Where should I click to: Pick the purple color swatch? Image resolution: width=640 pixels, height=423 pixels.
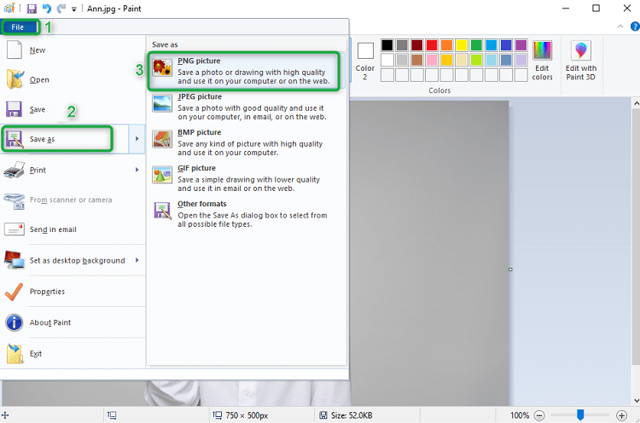[x=521, y=45]
